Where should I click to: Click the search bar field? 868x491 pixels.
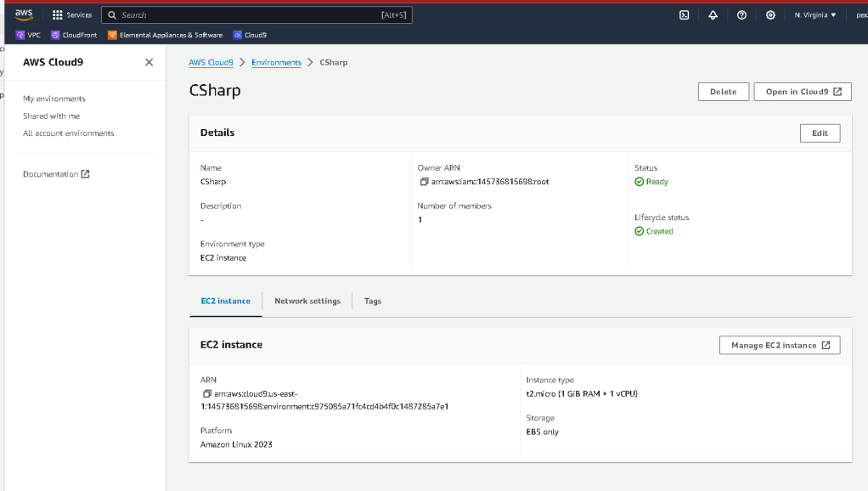(256, 15)
